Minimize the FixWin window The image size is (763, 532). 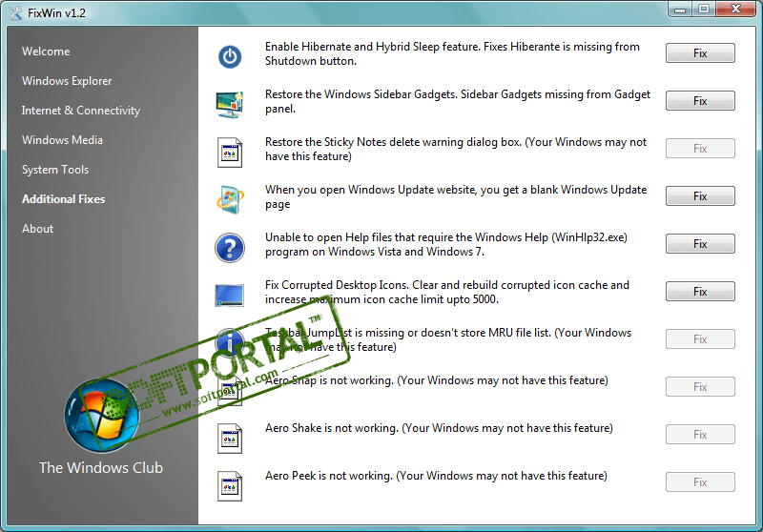680,9
